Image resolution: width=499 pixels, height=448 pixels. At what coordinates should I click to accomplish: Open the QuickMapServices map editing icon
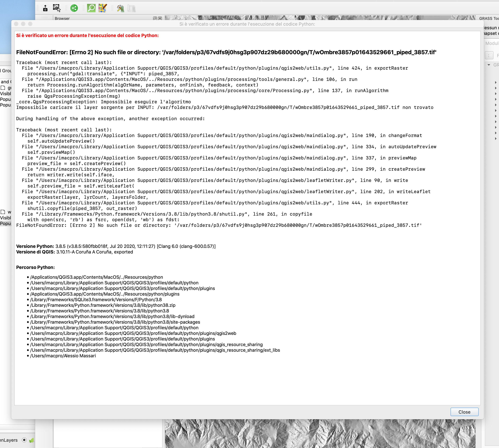[x=102, y=8]
